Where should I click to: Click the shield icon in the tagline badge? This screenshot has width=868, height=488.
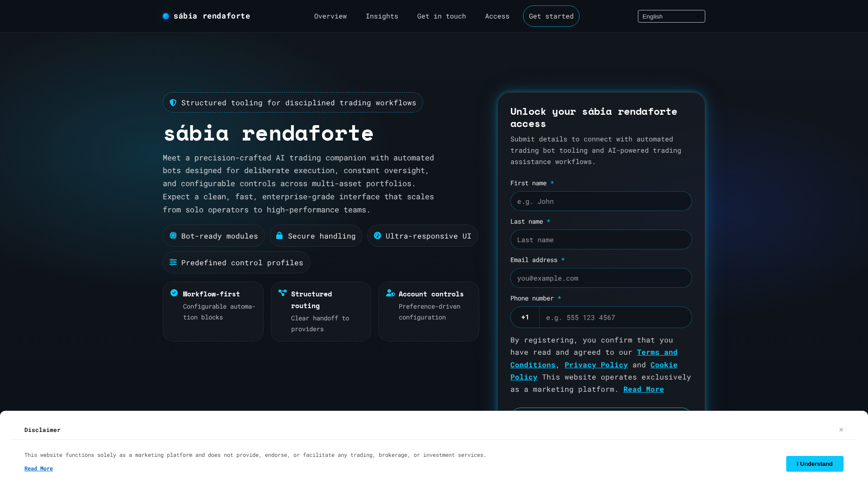coord(173,103)
